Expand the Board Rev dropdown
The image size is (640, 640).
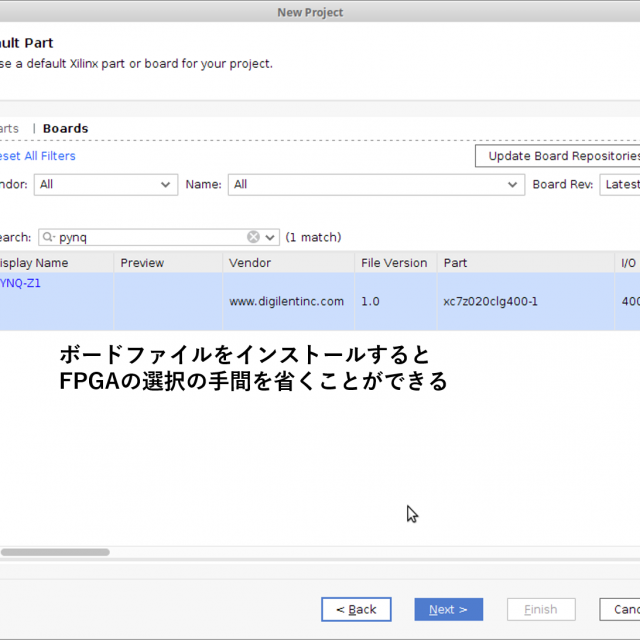(x=620, y=185)
